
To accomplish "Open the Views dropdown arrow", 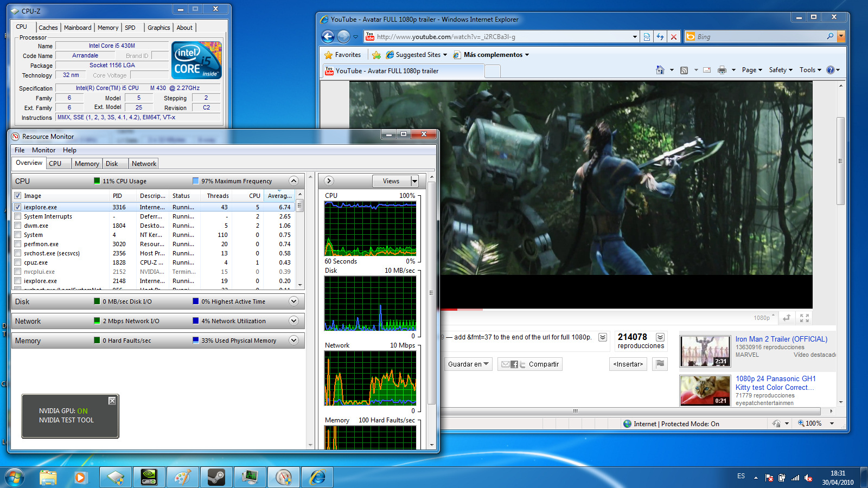I will tap(414, 181).
